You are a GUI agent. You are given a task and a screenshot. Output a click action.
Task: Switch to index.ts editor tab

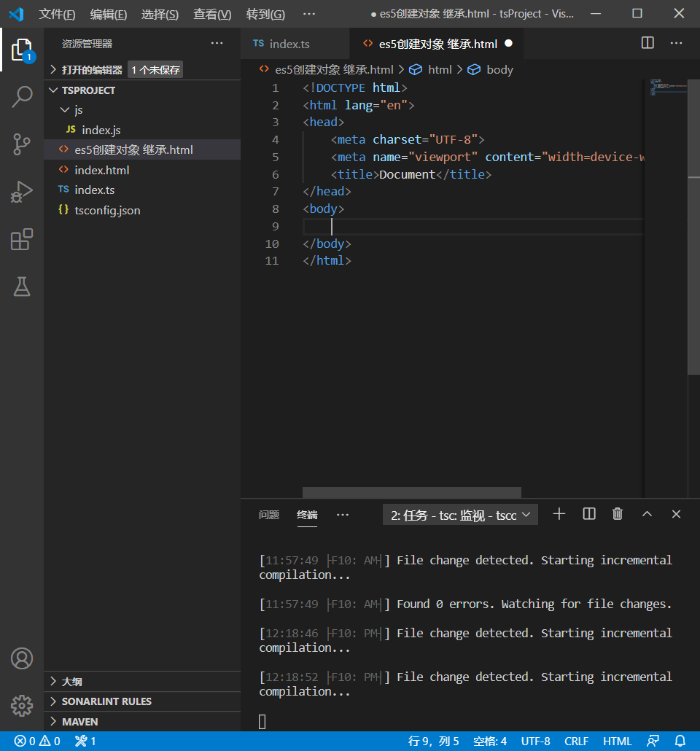[295, 44]
